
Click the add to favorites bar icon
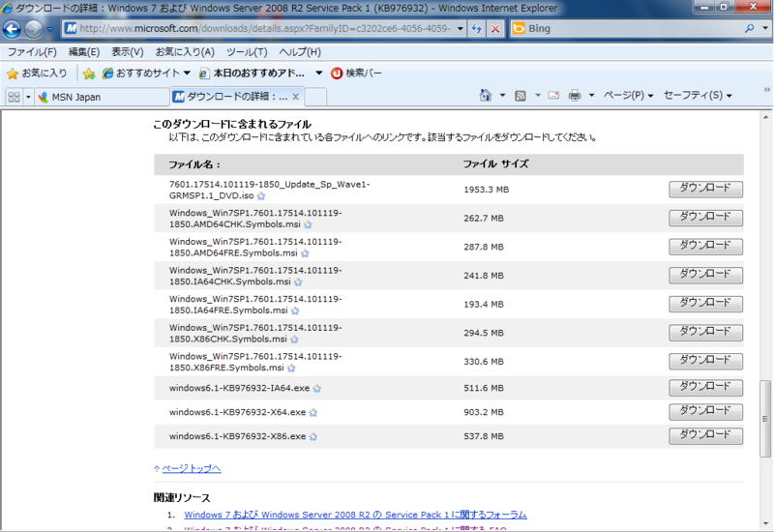(89, 74)
